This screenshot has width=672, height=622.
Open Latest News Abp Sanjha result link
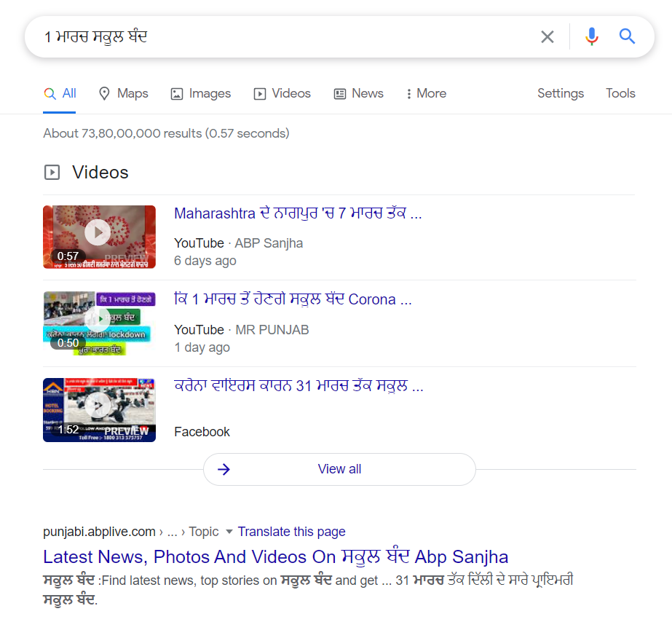[x=275, y=557]
